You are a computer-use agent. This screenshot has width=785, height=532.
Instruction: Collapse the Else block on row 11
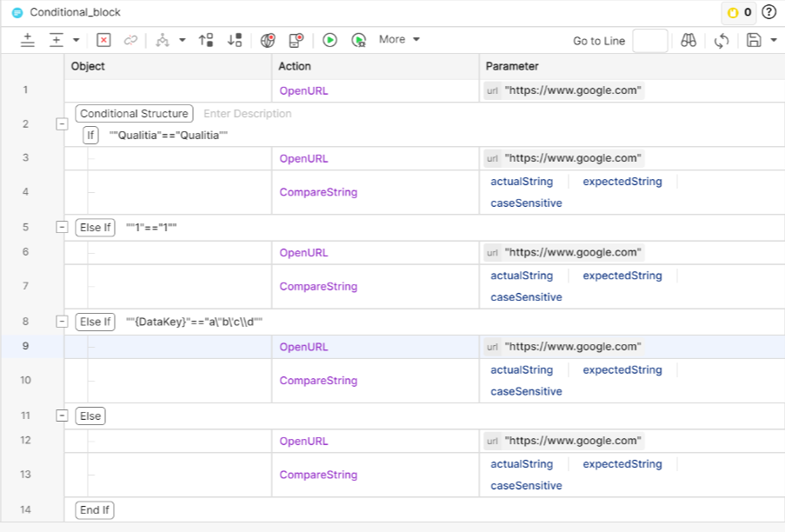click(62, 416)
